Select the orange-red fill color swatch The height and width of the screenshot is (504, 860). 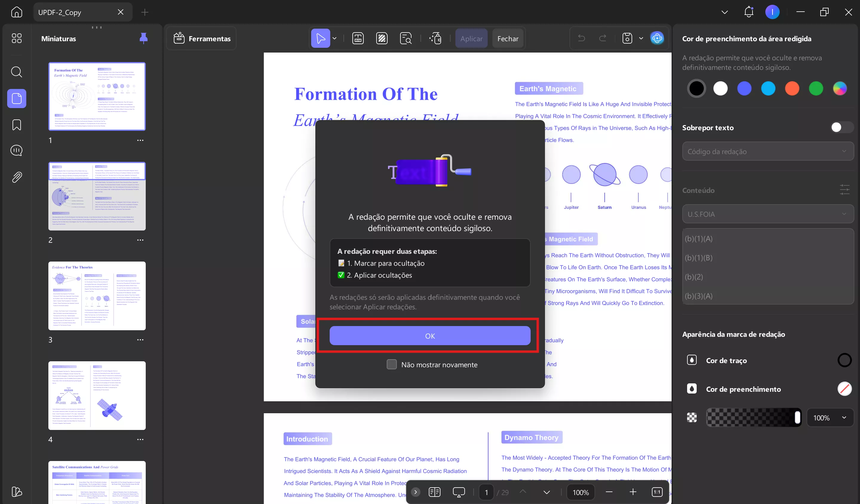tap(792, 88)
